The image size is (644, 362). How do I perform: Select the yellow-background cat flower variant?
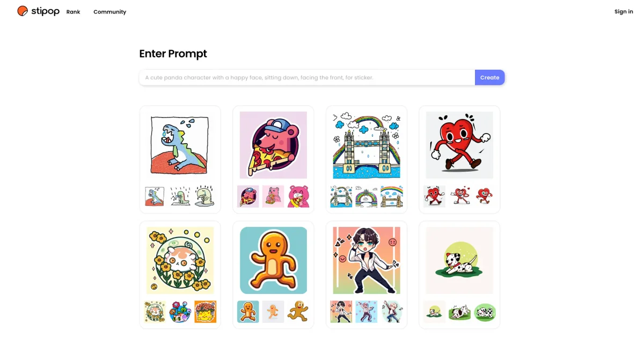[205, 312]
